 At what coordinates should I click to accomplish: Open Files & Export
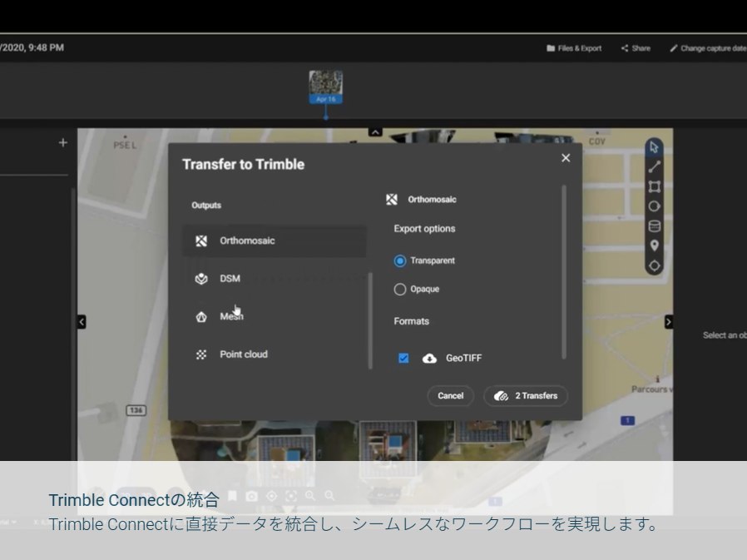pyautogui.click(x=574, y=48)
